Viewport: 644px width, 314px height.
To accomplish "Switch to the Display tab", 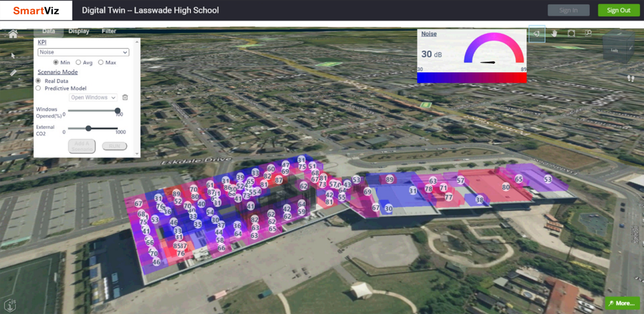I will pyautogui.click(x=78, y=31).
